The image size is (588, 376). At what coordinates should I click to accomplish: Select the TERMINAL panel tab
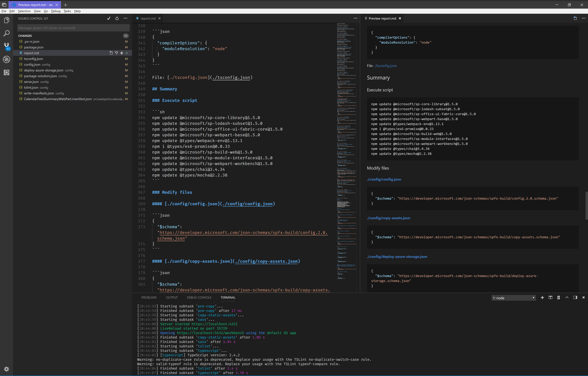pos(228,297)
